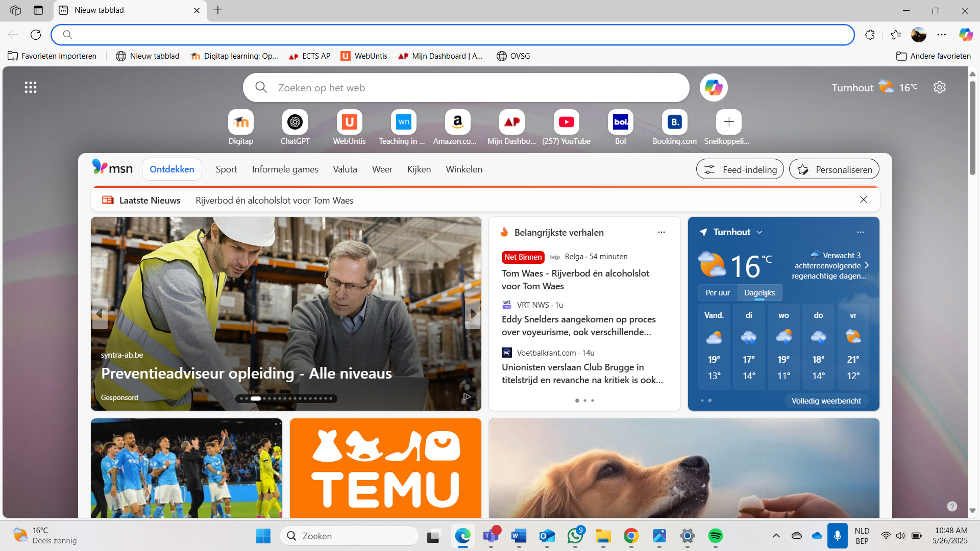
Task: Read the Eddy Snelders article
Action: coord(579,325)
